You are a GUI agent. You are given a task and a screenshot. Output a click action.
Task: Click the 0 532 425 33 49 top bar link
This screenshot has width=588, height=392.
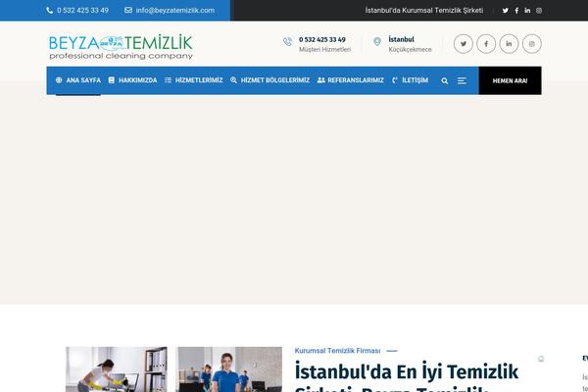click(82, 11)
